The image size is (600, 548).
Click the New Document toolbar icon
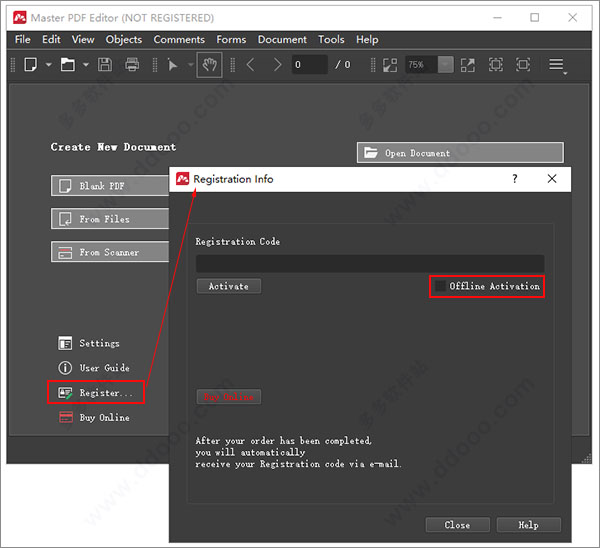pos(31,65)
